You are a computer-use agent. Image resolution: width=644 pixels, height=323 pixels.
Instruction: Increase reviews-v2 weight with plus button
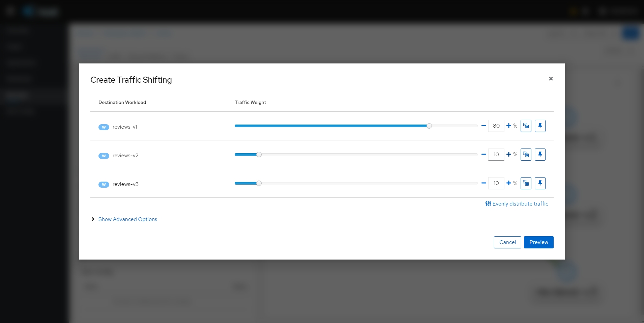[x=508, y=155]
